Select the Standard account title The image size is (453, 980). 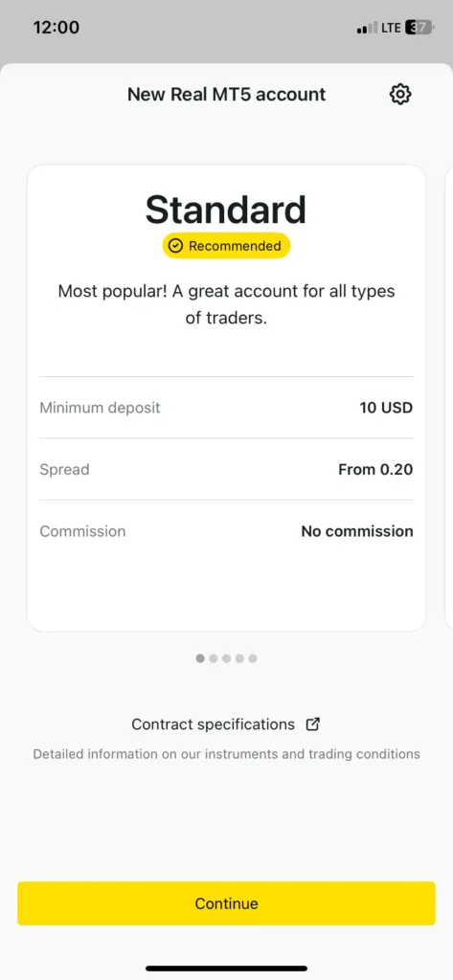tap(226, 210)
